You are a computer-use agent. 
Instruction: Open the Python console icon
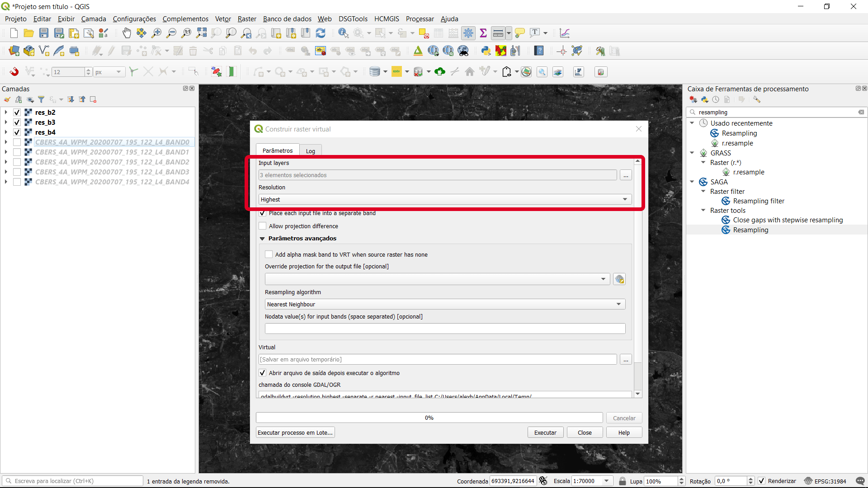click(486, 51)
